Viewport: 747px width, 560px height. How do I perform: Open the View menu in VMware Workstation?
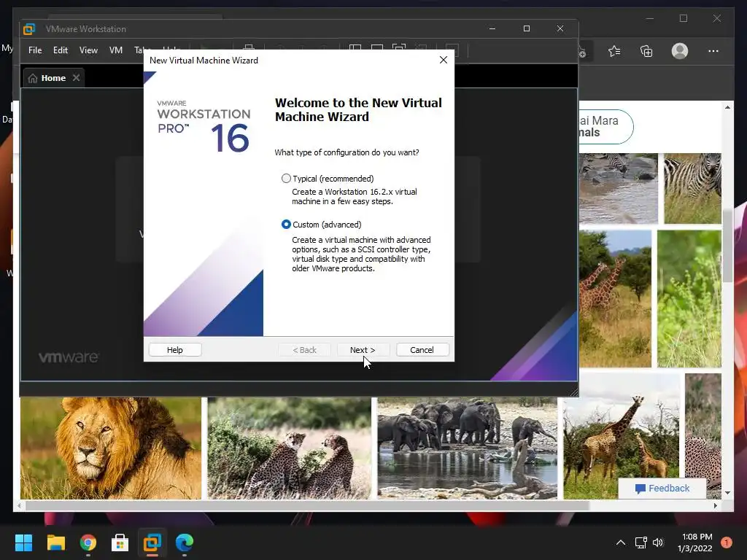[x=88, y=50]
